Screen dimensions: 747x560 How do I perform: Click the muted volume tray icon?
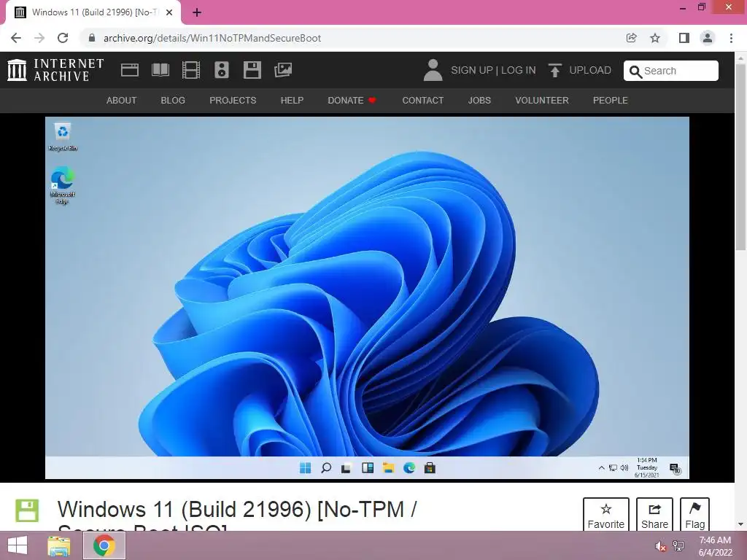(x=660, y=546)
